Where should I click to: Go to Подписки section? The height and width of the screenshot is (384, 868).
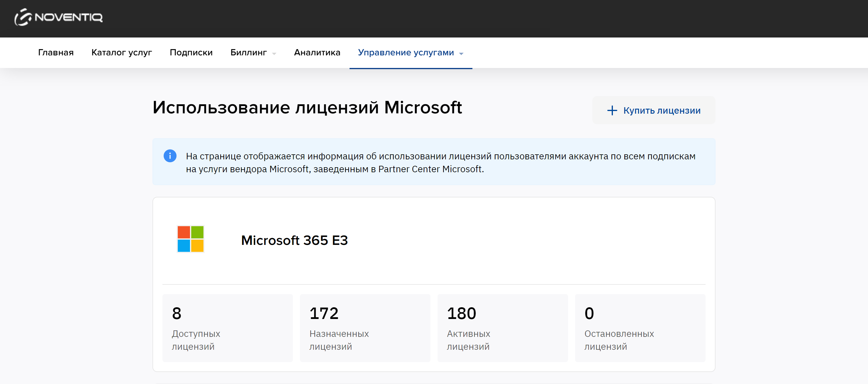coord(191,52)
